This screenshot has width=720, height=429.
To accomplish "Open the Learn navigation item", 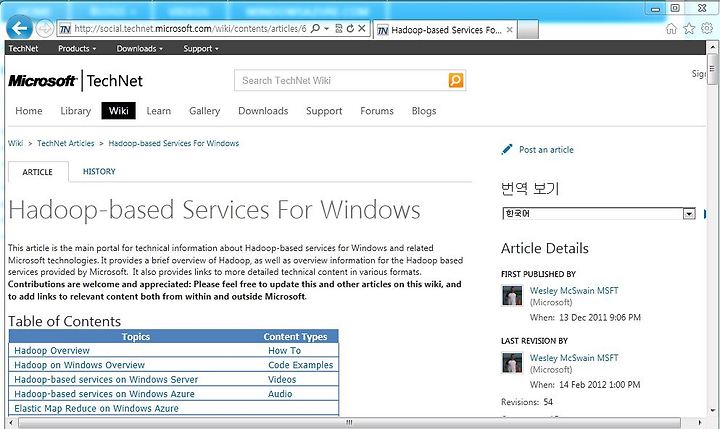I will click(x=158, y=111).
